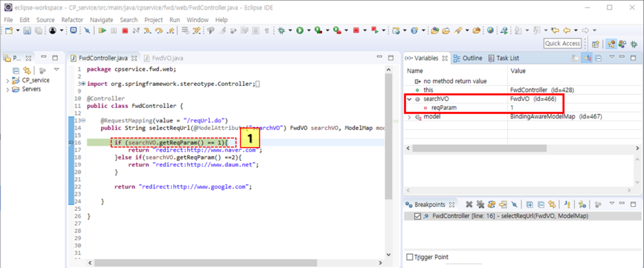The width and height of the screenshot is (644, 268).
Task: Click the green bug Debug icon
Action: coord(281,30)
